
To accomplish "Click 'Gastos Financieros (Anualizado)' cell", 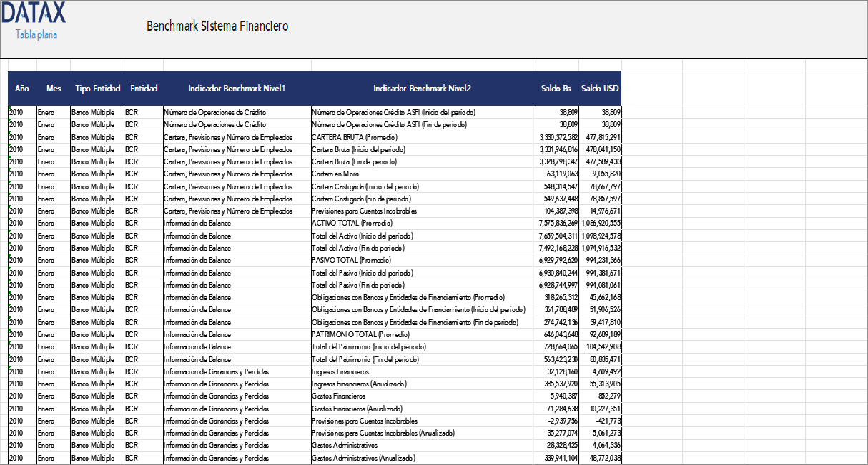I will click(422, 409).
